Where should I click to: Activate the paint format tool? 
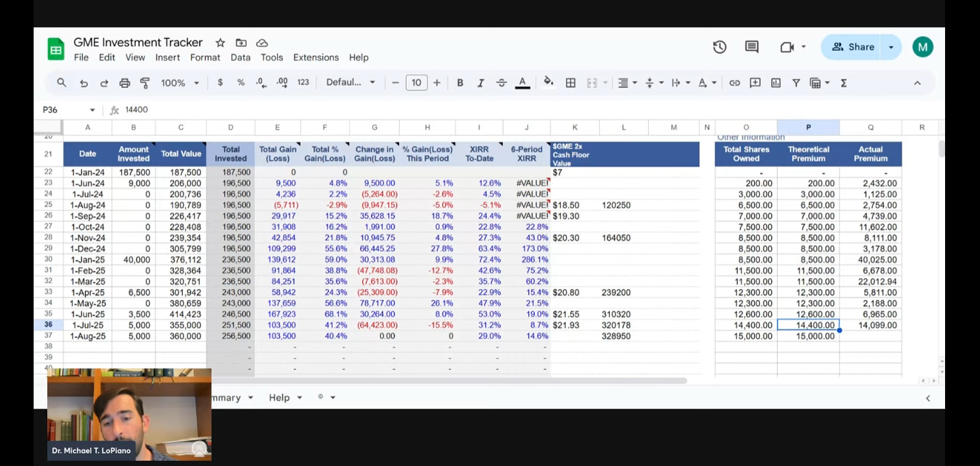145,83
